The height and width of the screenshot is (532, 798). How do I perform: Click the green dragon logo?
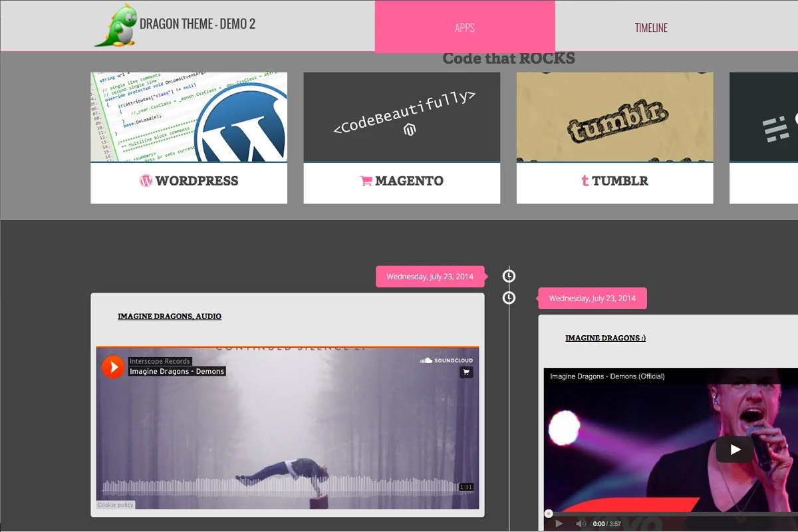pyautogui.click(x=115, y=27)
